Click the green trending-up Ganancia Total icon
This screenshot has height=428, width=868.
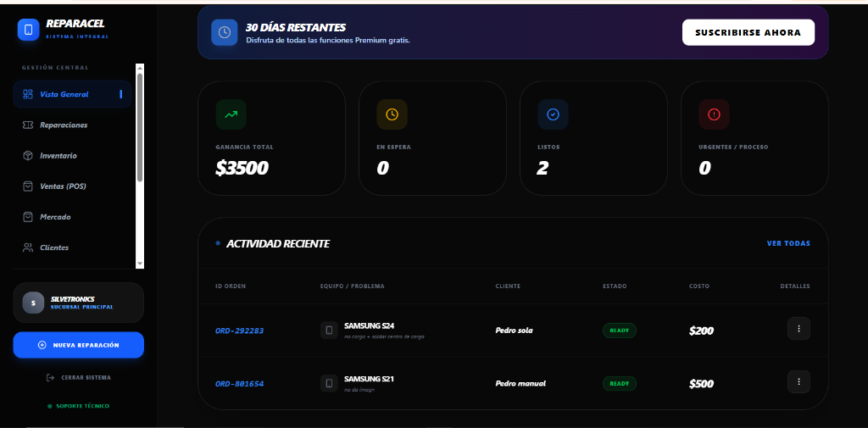point(231,114)
